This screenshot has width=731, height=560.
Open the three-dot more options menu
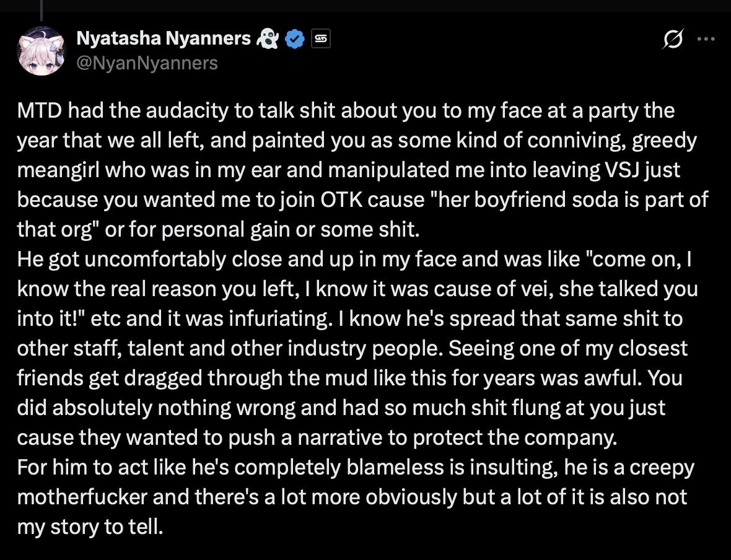coord(706,39)
